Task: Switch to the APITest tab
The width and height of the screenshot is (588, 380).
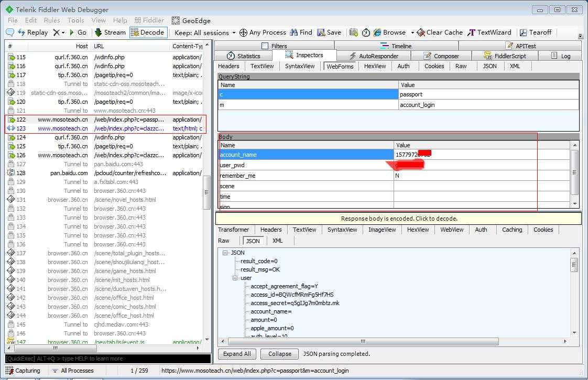Action: pyautogui.click(x=521, y=46)
